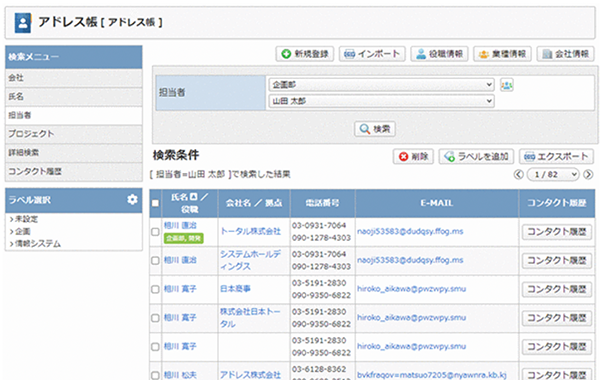Image resolution: width=600 pixels, height=380 pixels.
Task: Select 詳細検索 in the search menu
Action: tap(73, 153)
